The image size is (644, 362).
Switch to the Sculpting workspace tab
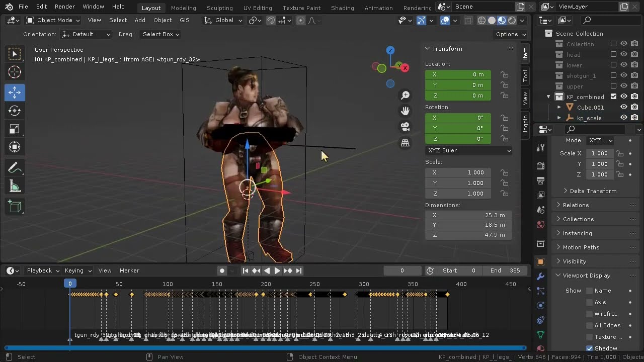coord(219,8)
